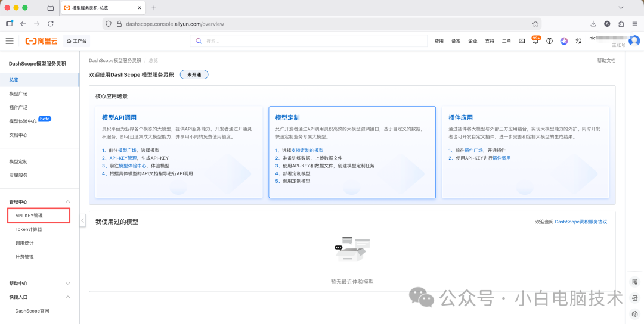Open browser application menu icon
The height and width of the screenshot is (324, 644).
point(635,24)
